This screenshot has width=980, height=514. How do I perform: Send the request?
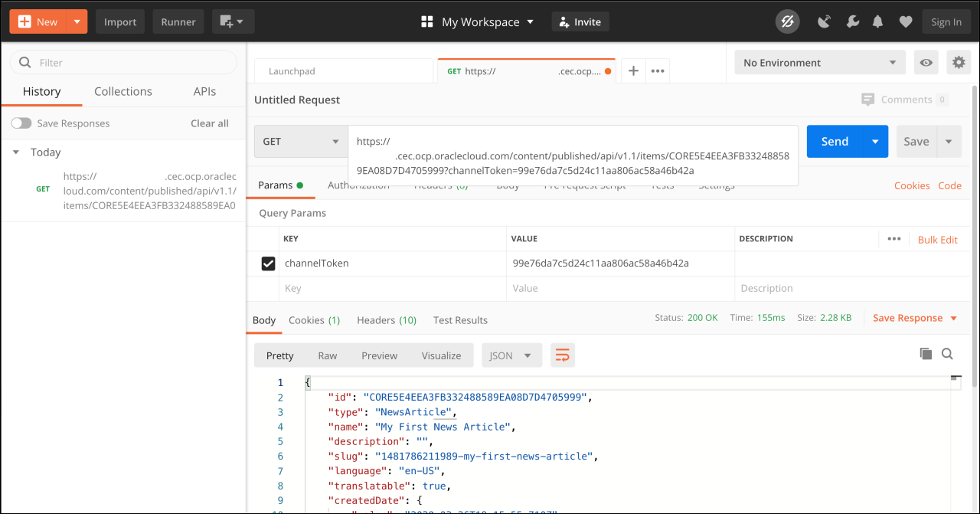coord(835,142)
